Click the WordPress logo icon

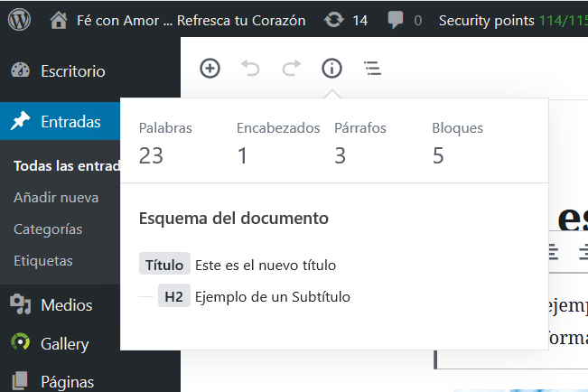tap(20, 19)
